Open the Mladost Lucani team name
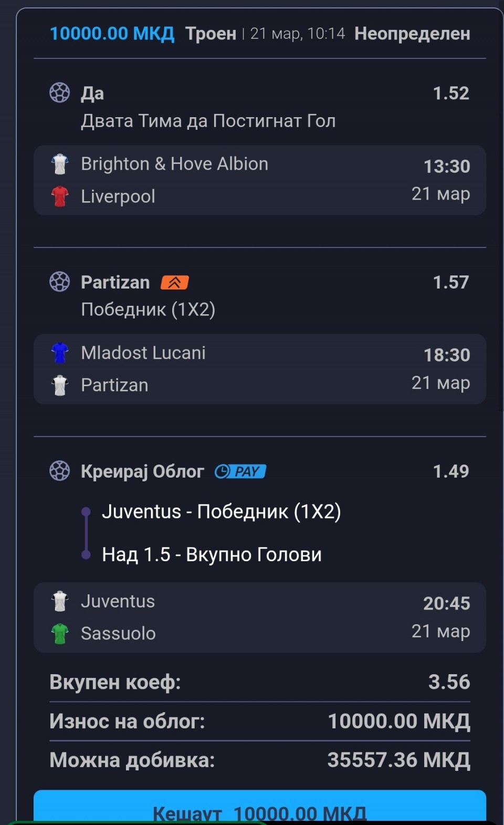Image resolution: width=504 pixels, height=825 pixels. (143, 353)
